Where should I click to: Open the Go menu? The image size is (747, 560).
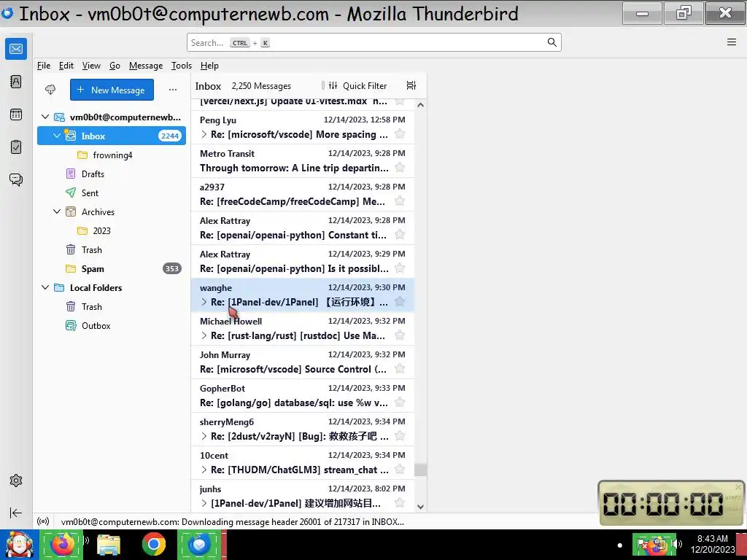pos(115,66)
